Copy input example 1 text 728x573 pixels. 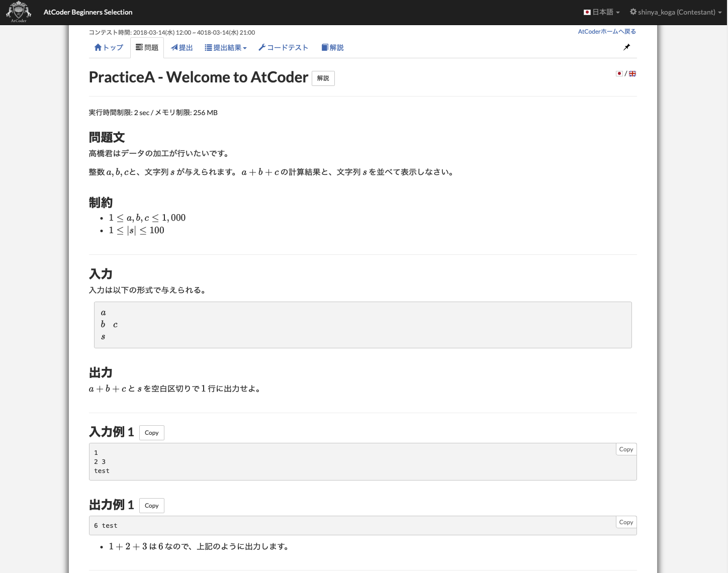click(x=151, y=432)
